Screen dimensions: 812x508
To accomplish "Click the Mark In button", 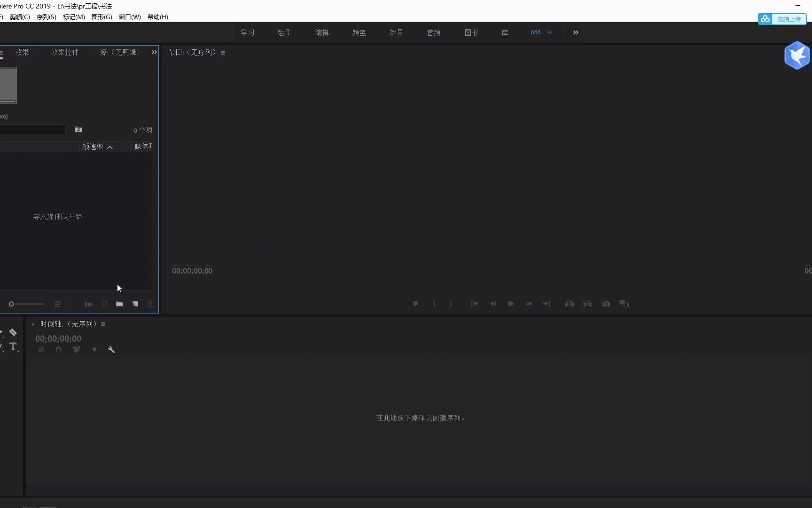I will 434,304.
